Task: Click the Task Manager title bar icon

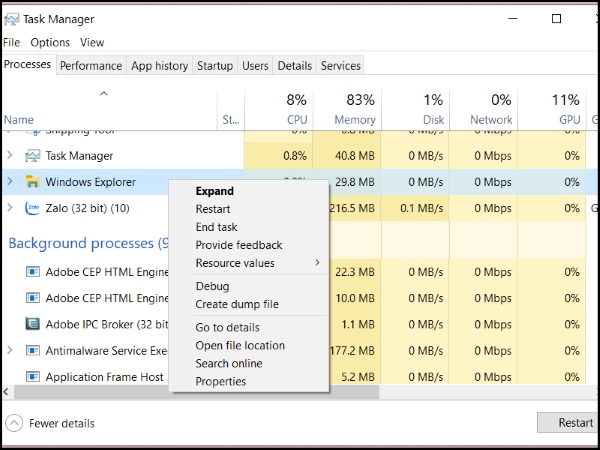Action: coord(12,18)
